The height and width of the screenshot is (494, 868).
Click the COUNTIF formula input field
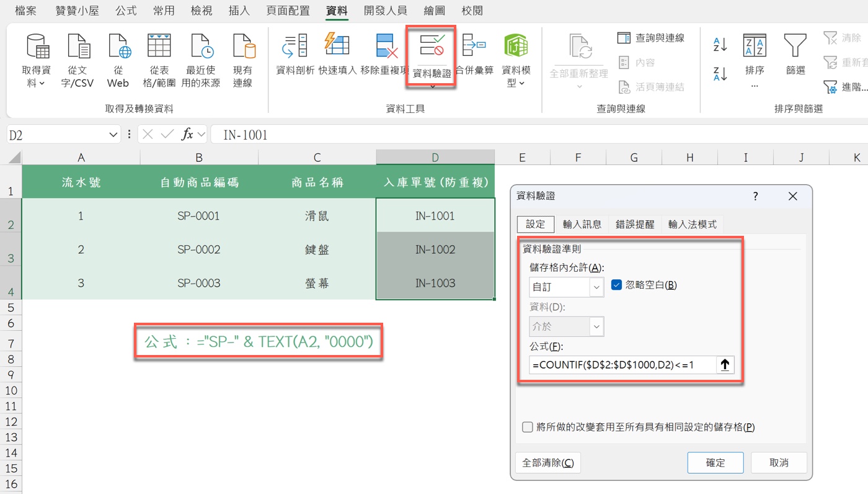point(620,364)
